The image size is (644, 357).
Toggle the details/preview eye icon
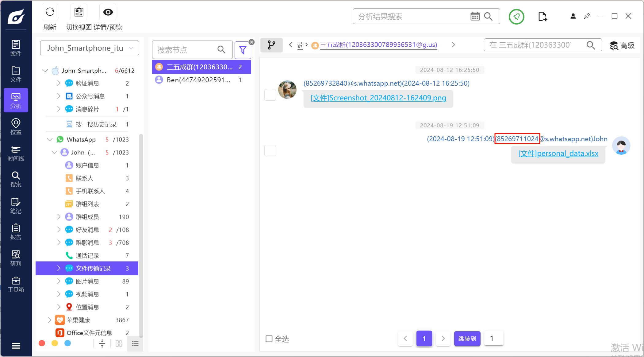click(x=108, y=12)
